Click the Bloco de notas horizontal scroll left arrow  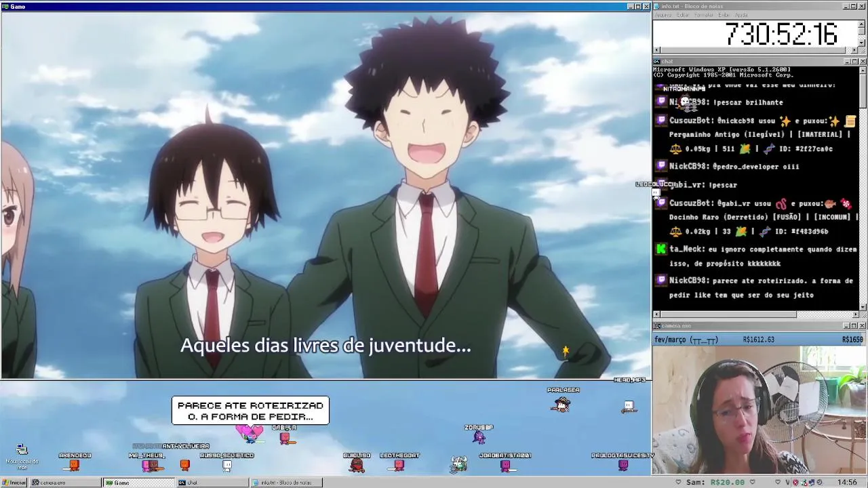pos(656,50)
